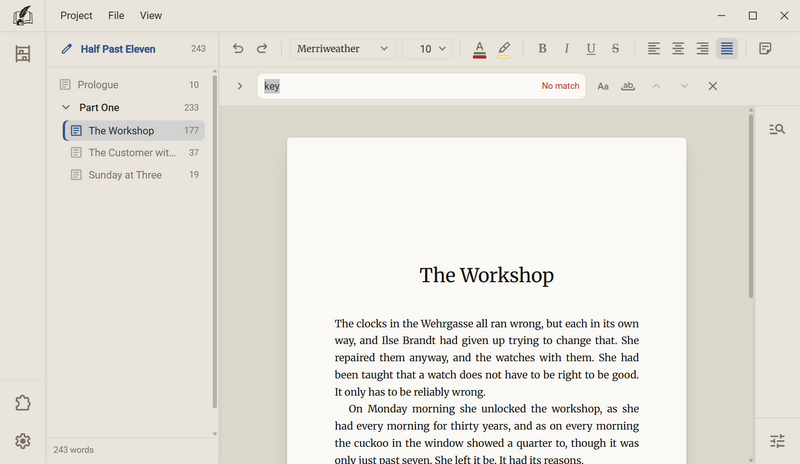Collapse the Part One folder
The image size is (800, 464).
(x=66, y=107)
